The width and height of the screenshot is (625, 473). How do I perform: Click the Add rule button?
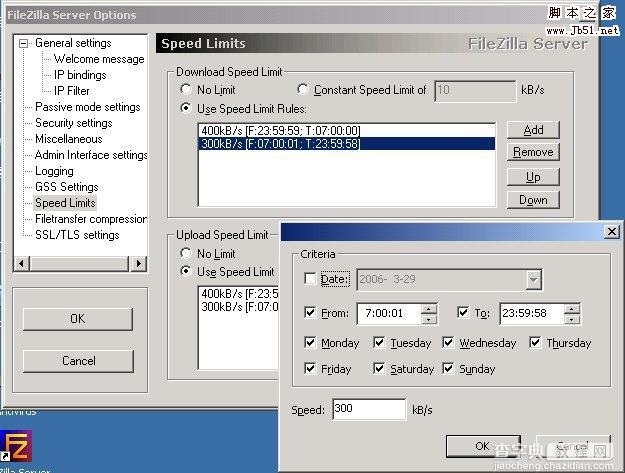tap(533, 130)
